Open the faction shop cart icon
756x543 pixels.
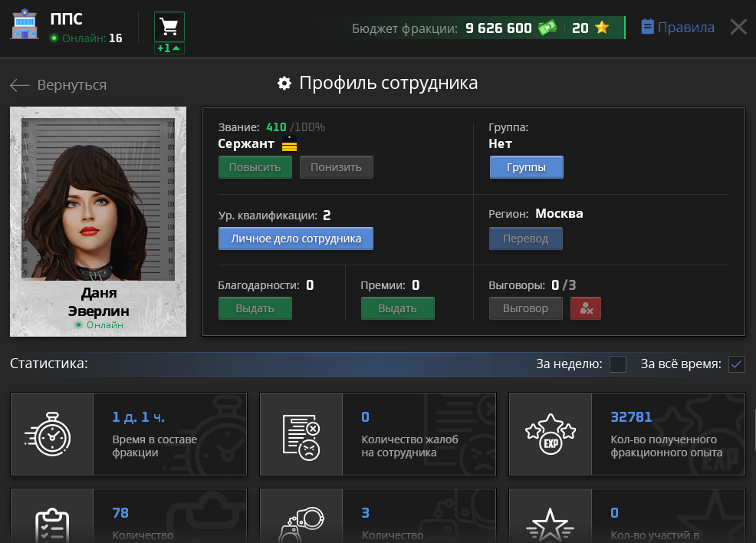pyautogui.click(x=169, y=27)
